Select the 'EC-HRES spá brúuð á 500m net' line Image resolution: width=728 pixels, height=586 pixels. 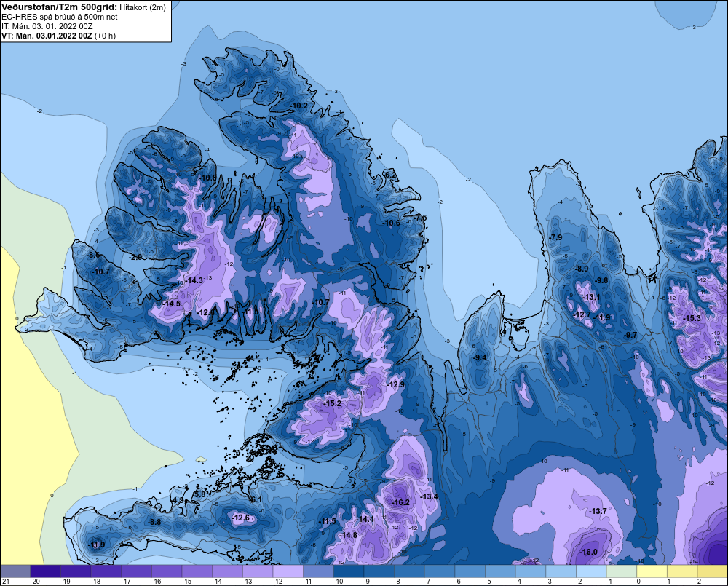tap(59, 17)
